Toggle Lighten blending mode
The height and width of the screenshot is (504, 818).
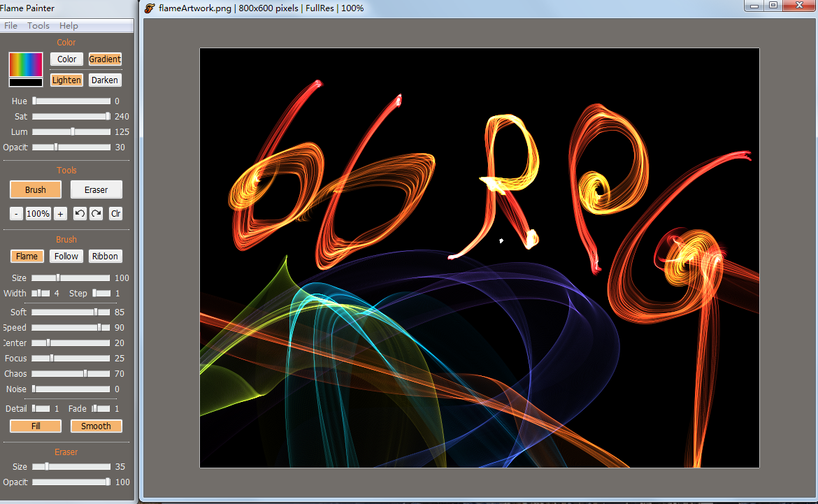67,80
